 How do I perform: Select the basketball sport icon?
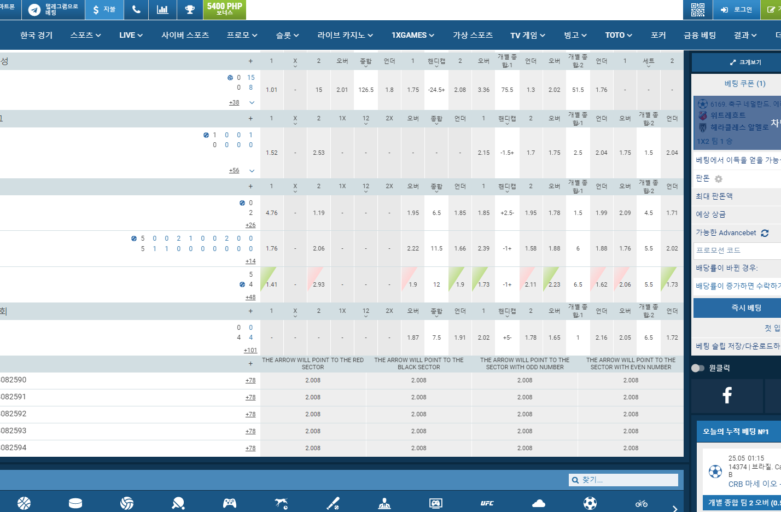click(24, 503)
